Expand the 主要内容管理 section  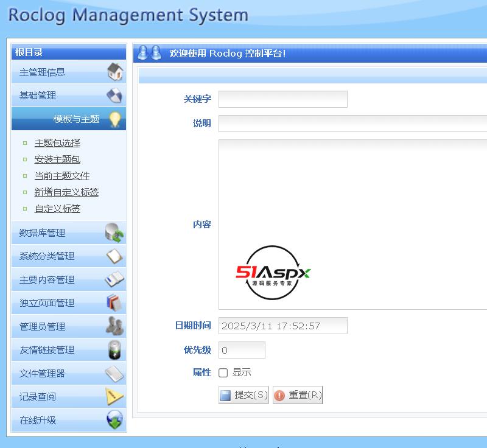pos(69,279)
